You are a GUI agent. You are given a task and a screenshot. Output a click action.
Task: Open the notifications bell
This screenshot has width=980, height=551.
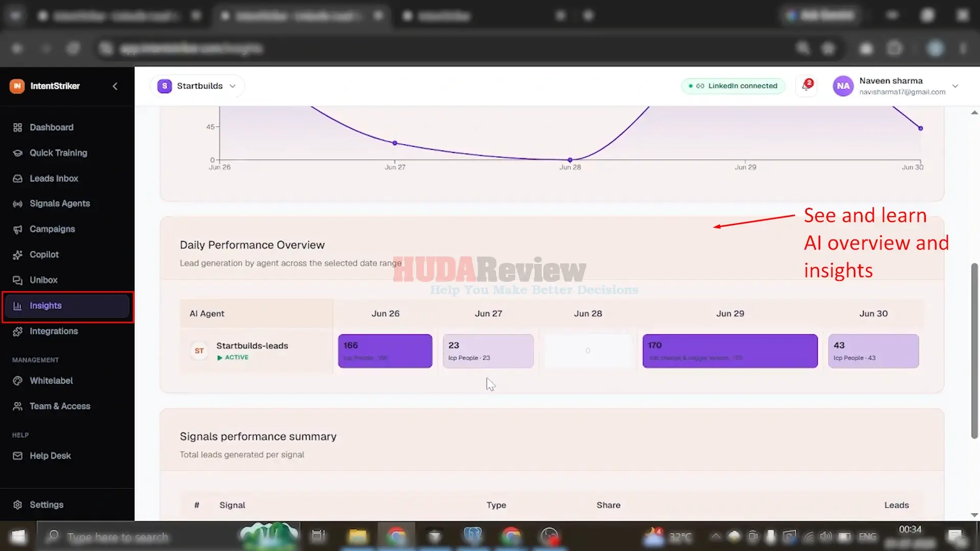pyautogui.click(x=806, y=85)
